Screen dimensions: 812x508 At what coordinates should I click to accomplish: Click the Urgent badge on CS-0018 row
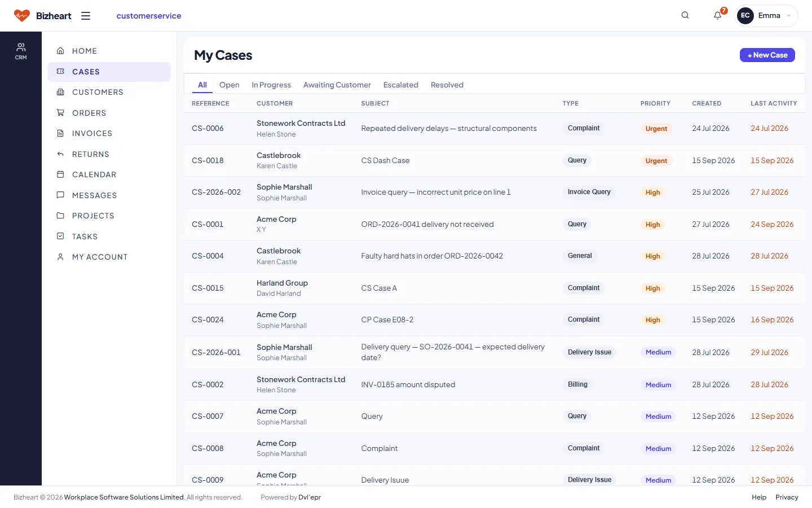[x=656, y=161]
